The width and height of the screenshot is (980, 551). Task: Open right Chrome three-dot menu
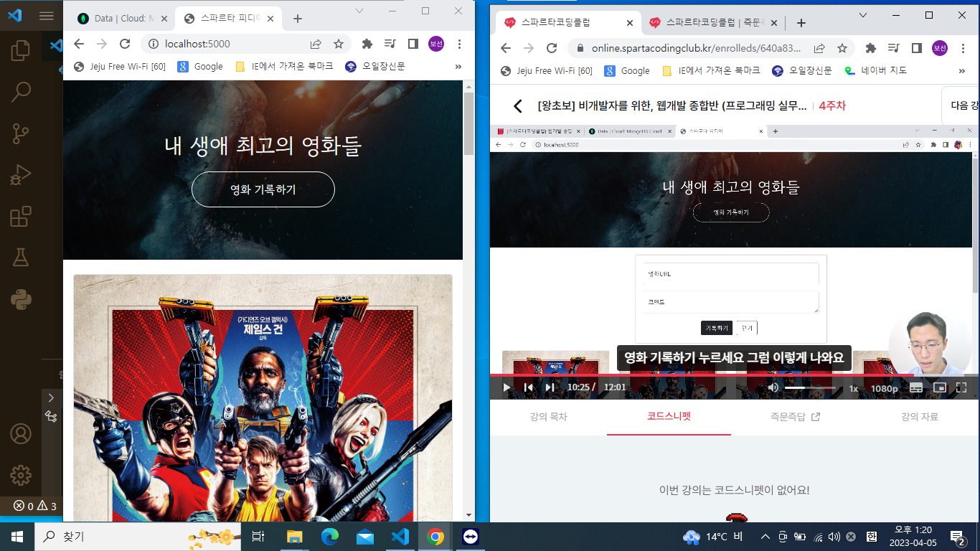[x=963, y=48]
